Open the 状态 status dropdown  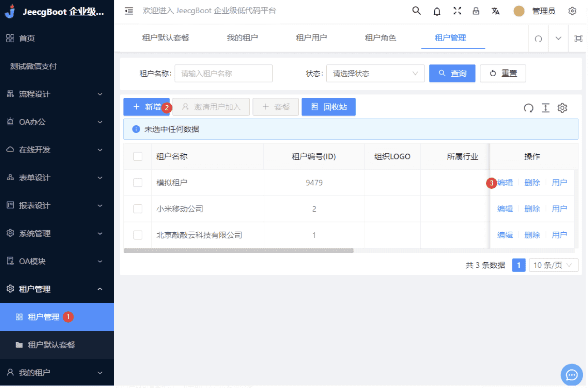click(375, 73)
